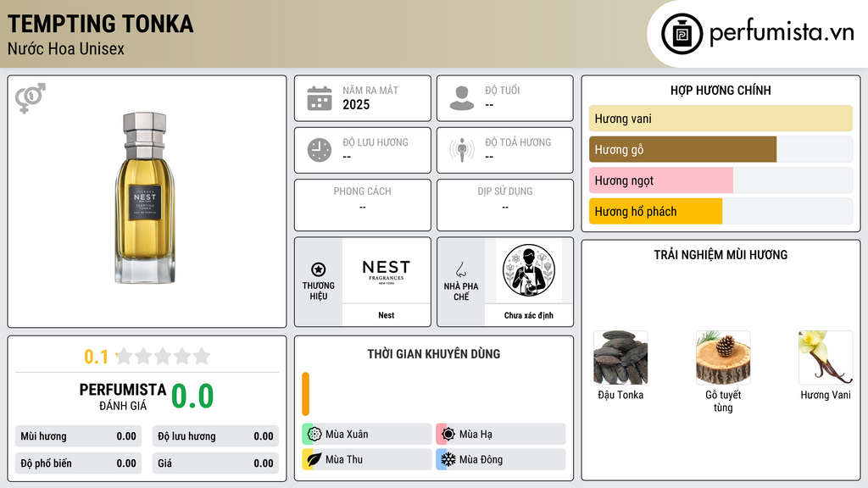The image size is (868, 488).
Task: Click the clock icon beside Độ lưu hương
Action: (x=320, y=150)
